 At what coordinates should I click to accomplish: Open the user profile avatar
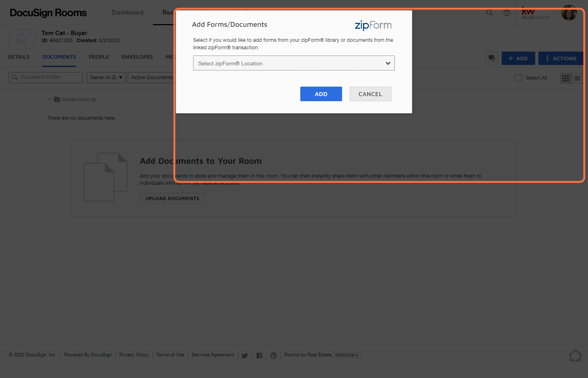tap(569, 13)
